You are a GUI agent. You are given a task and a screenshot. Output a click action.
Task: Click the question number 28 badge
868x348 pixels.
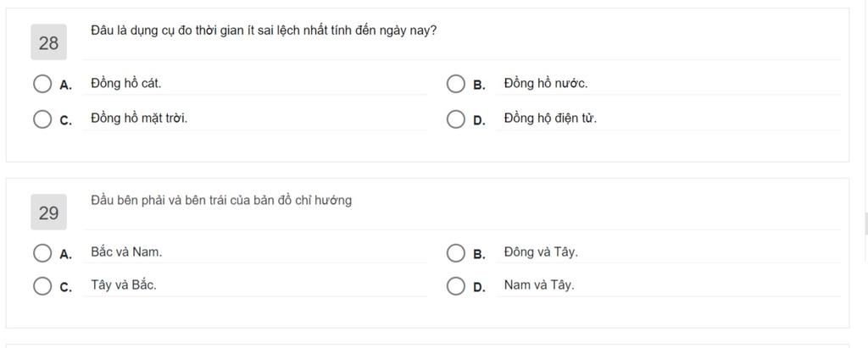[x=48, y=42]
